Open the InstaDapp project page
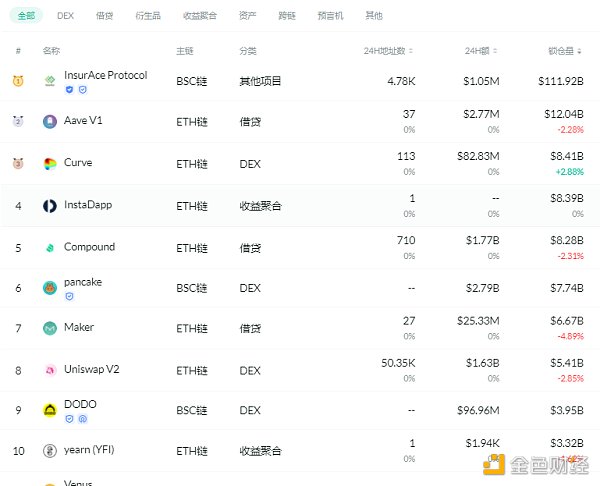Screen dimensions: 600x486 point(88,205)
